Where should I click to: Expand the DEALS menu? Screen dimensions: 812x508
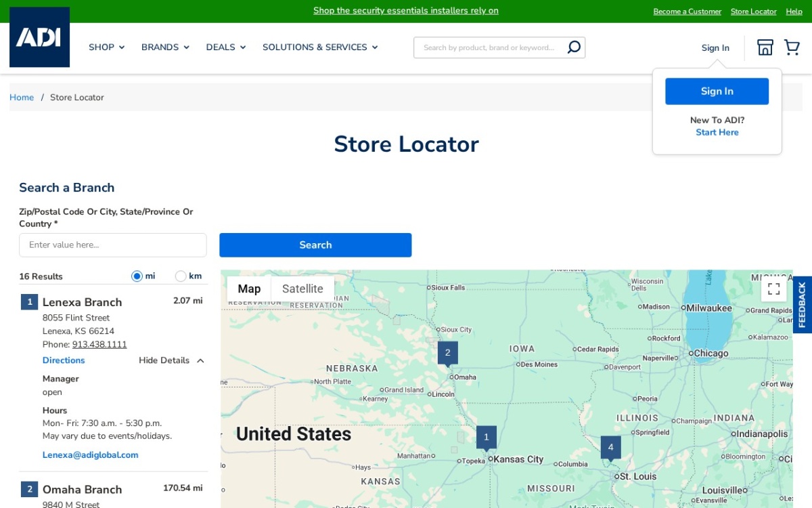coord(226,47)
